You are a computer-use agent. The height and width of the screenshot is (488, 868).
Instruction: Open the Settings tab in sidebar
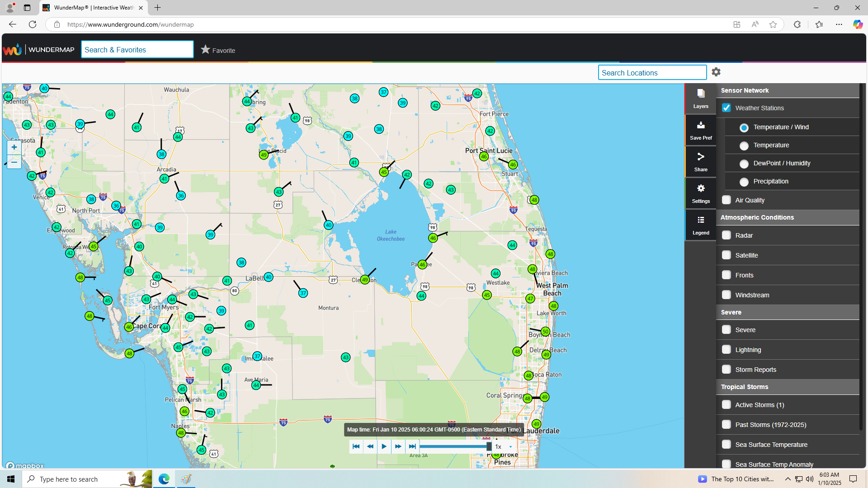(x=700, y=193)
